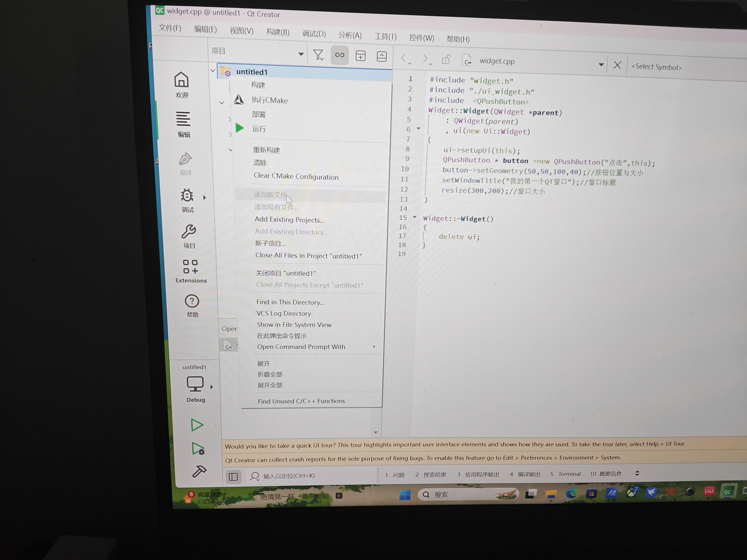747x560 pixels.
Task: Go forward in editor navigation history
Action: 426,59
